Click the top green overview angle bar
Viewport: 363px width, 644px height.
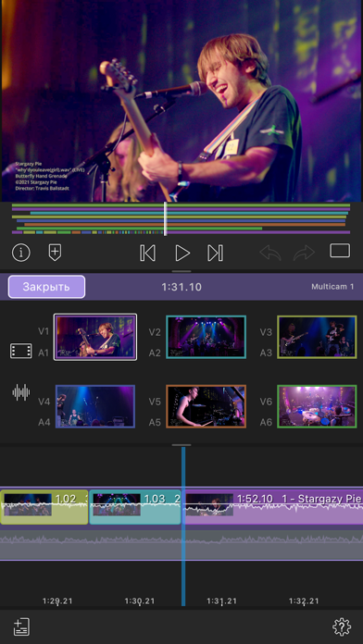click(x=181, y=204)
